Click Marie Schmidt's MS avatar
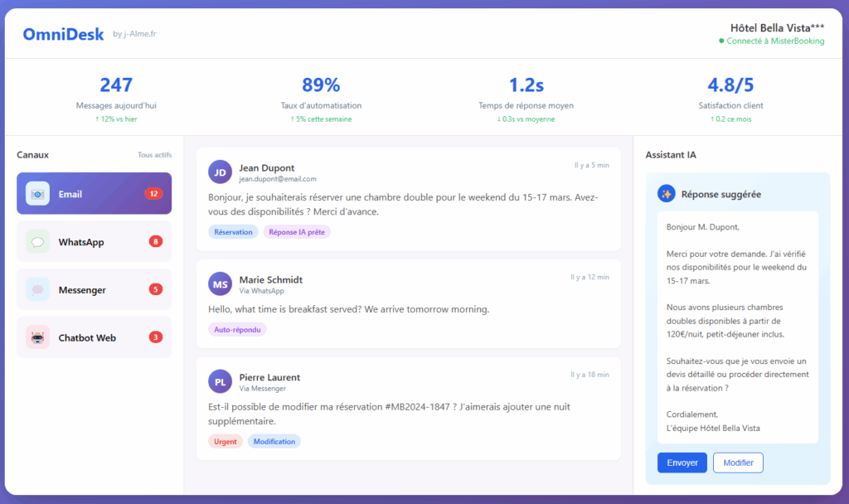 pos(221,283)
